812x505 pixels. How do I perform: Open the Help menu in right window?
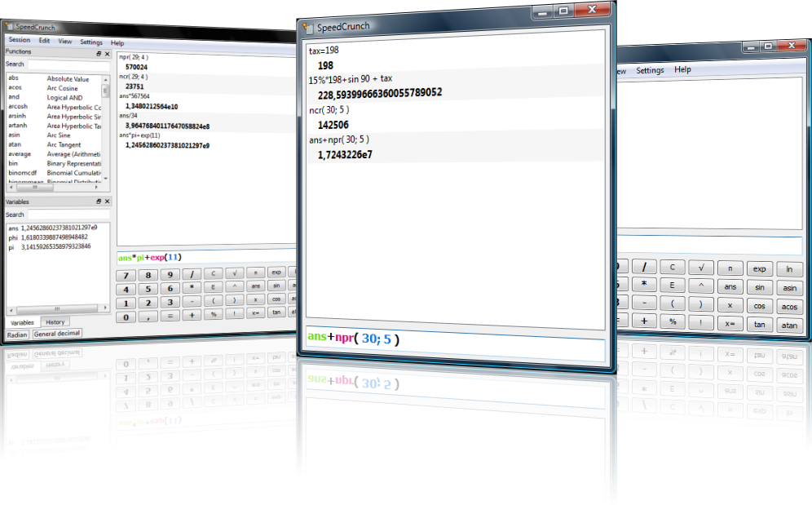pos(682,69)
